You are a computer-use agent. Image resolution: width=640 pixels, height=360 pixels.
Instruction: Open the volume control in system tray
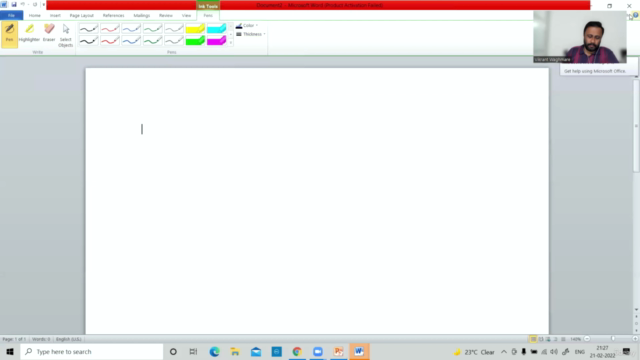click(x=554, y=351)
